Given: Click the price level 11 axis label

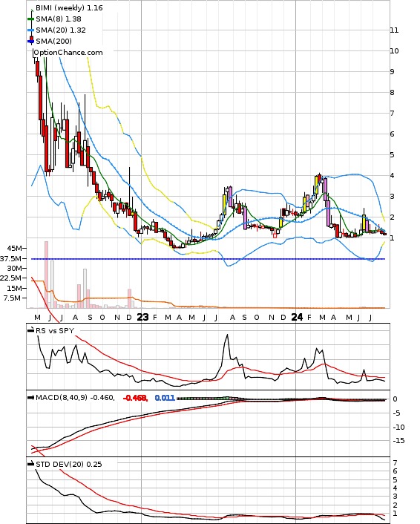Looking at the screenshot, I should pyautogui.click(x=394, y=30).
